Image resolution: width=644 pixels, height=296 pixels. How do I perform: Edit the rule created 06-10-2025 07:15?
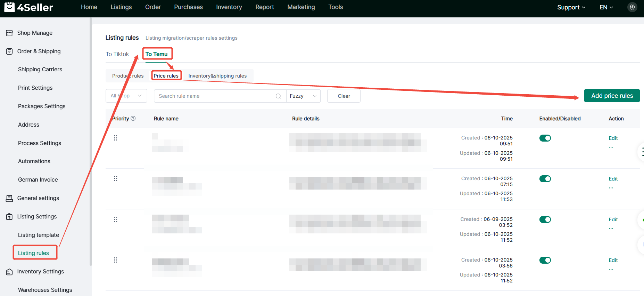point(613,179)
